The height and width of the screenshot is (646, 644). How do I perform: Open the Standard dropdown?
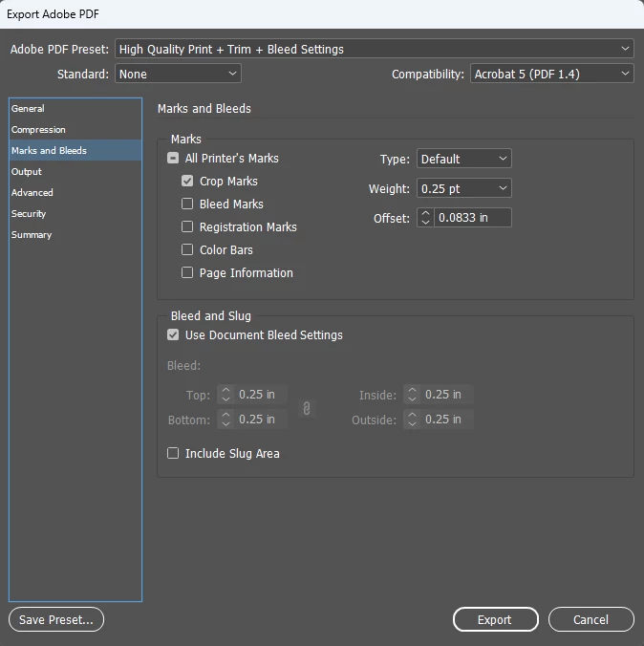178,74
